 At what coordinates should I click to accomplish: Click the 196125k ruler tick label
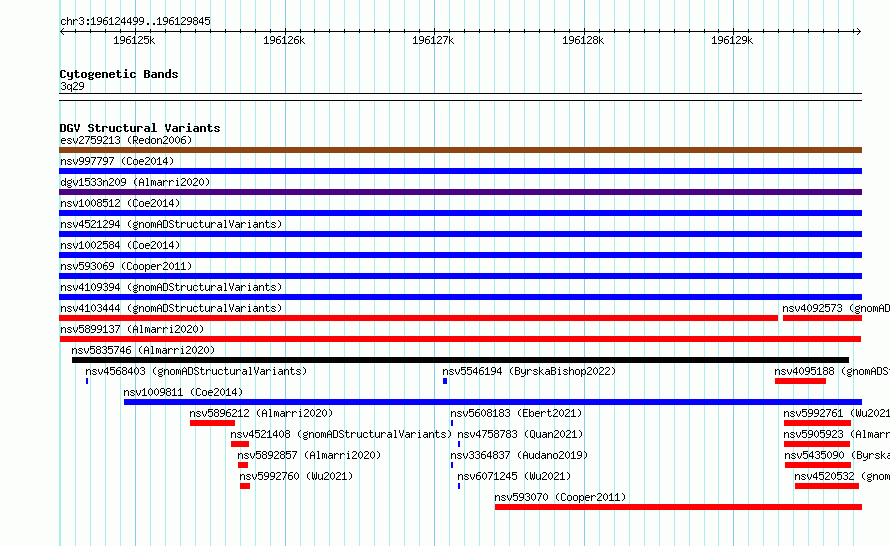pos(134,40)
